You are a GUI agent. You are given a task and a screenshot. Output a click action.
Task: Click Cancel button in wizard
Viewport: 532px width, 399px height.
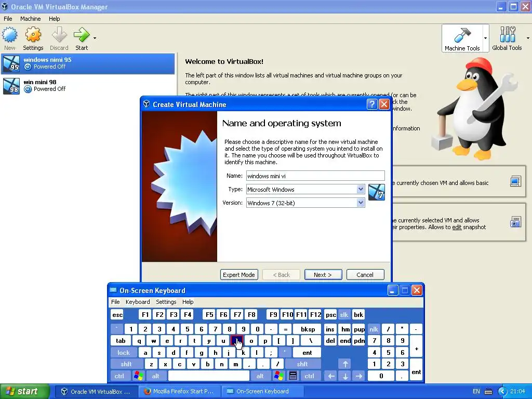[365, 274]
